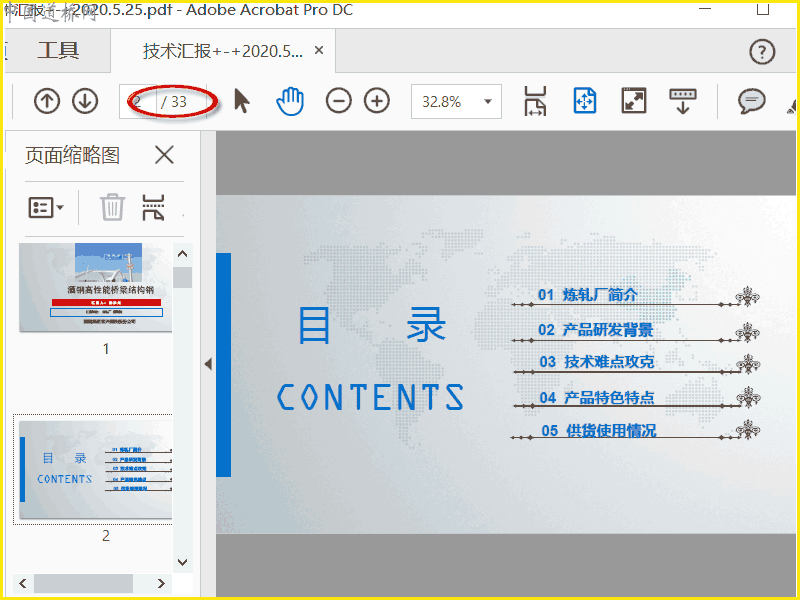This screenshot has width=800, height=600.
Task: Select page 2 thumbnail
Action: pyautogui.click(x=95, y=469)
